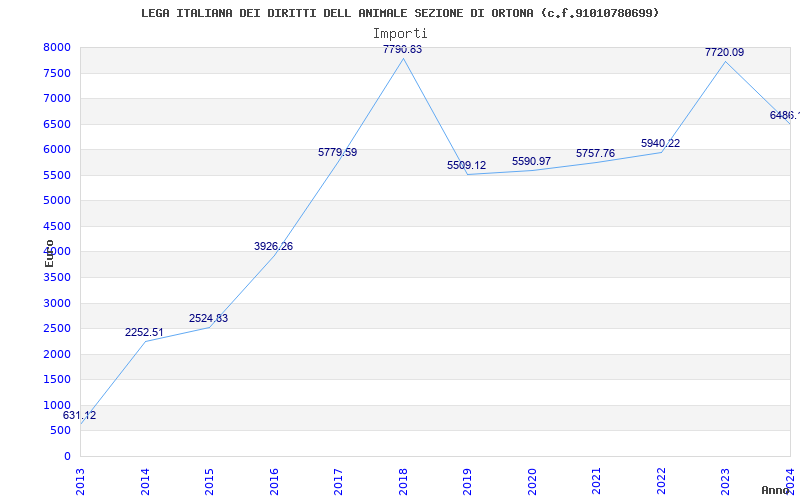Image resolution: width=800 pixels, height=500 pixels.
Task: Click the data label 631.12
Action: click(80, 415)
